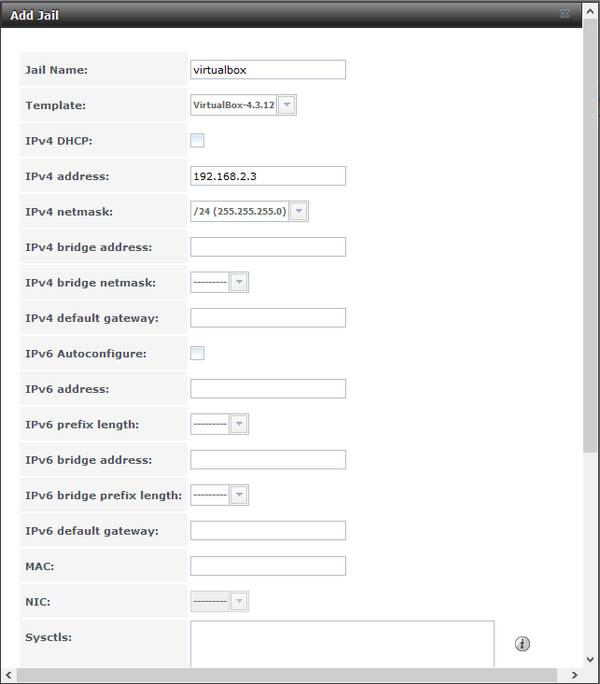Toggle the IPv6 Autoconfigure checkbox
Viewport: 600px width, 684px height.
tap(197, 353)
